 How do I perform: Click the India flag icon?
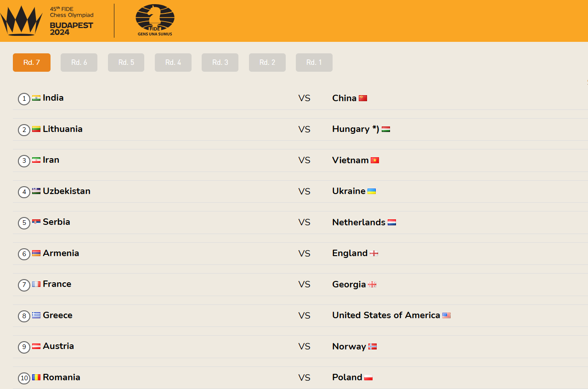click(x=36, y=98)
